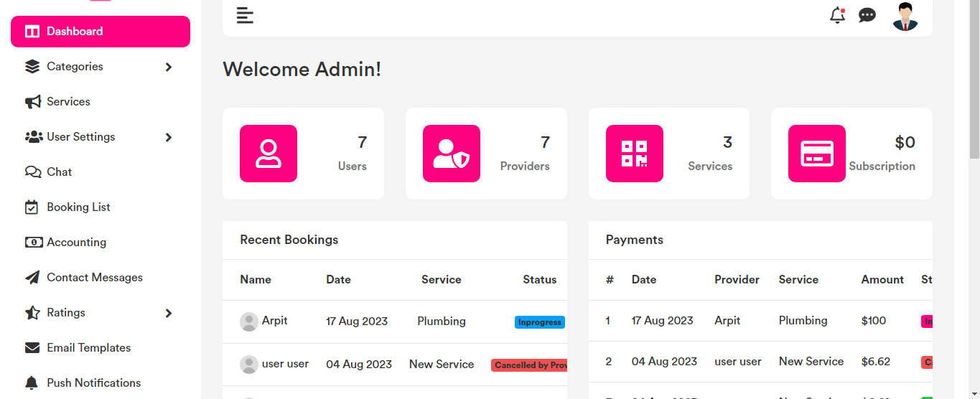Screen dimensions: 980x399
Task: Open Email Templates page
Action: [x=88, y=348]
